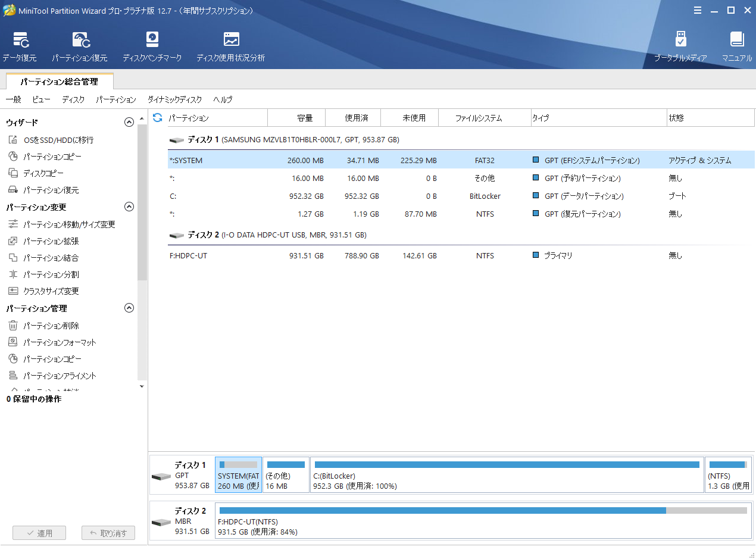The image size is (756, 559).
Task: Sort by the ファイルシステム column header
Action: (x=485, y=118)
